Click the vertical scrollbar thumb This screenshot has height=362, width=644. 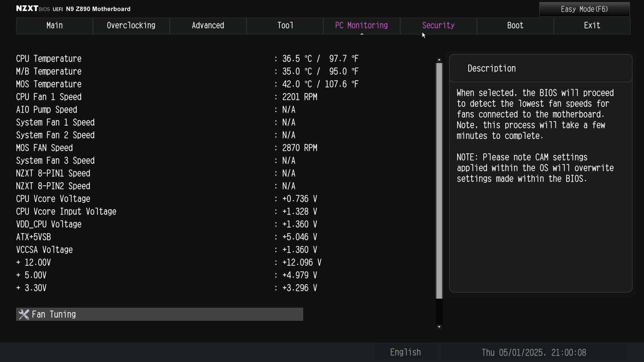coord(439,181)
